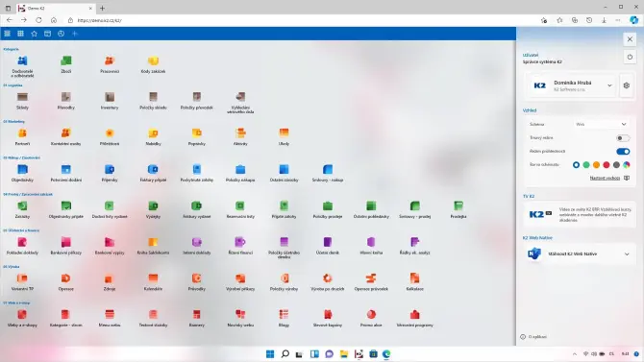Click the O aplikaci link

point(537,337)
